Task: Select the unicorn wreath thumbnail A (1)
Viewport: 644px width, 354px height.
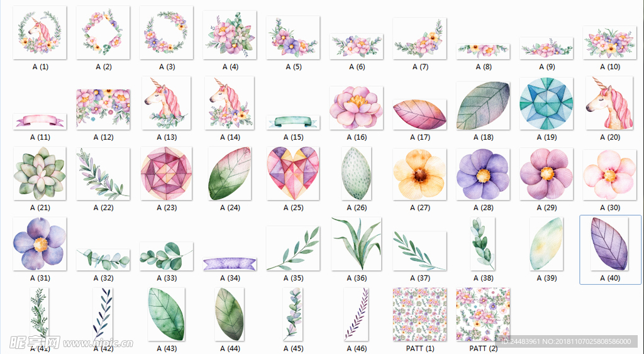Action: [40, 33]
